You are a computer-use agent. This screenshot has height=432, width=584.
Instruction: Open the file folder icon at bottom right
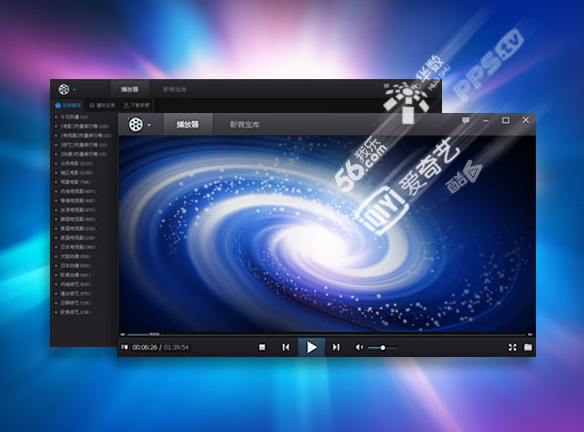[x=528, y=347]
